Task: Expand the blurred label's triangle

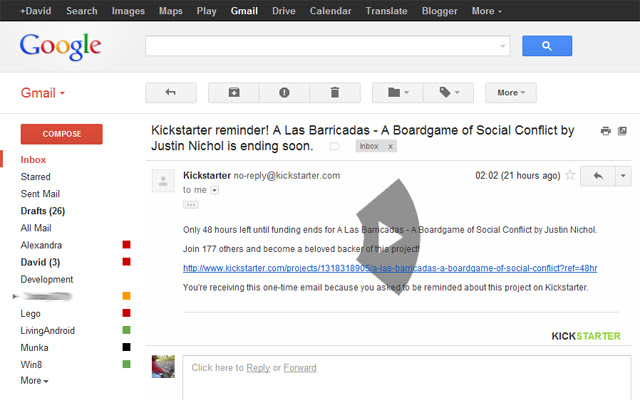Action: click(15, 296)
